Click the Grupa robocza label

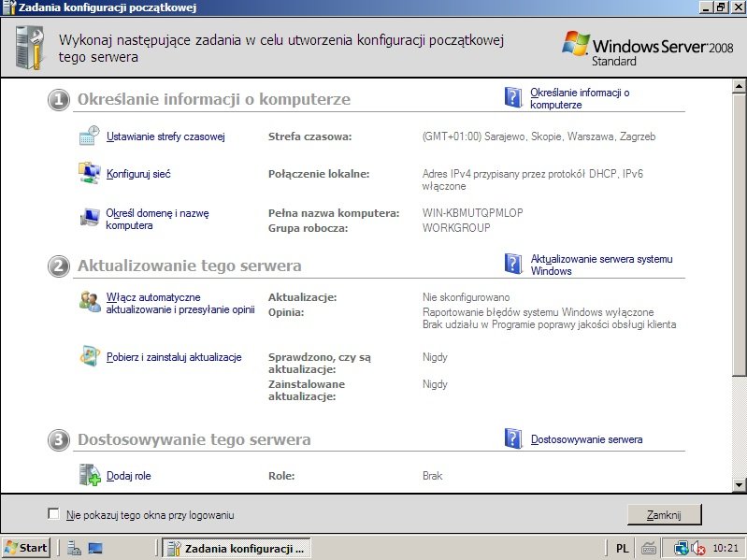[308, 228]
